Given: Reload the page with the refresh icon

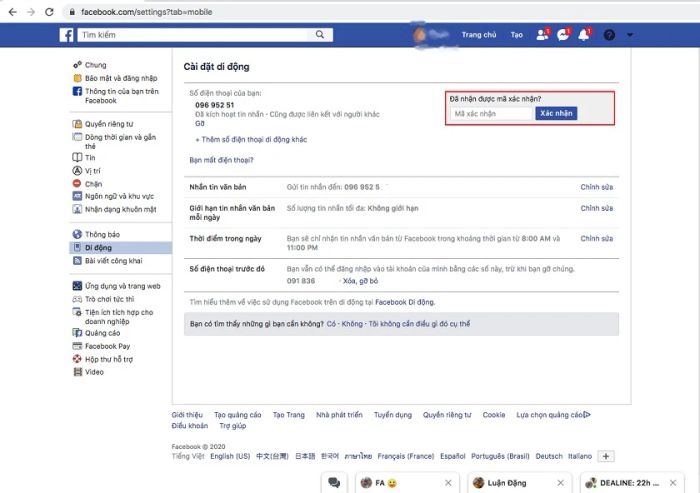Looking at the screenshot, I should tap(50, 12).
